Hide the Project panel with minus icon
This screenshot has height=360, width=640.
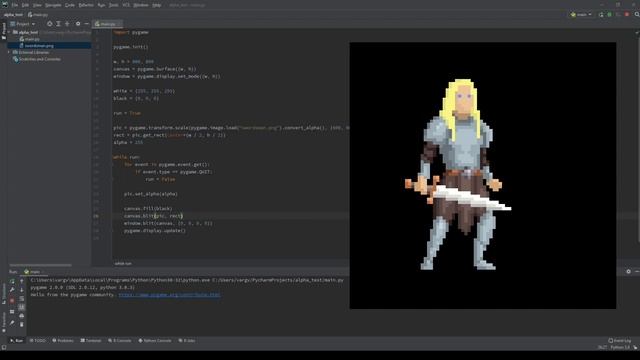[87, 24]
